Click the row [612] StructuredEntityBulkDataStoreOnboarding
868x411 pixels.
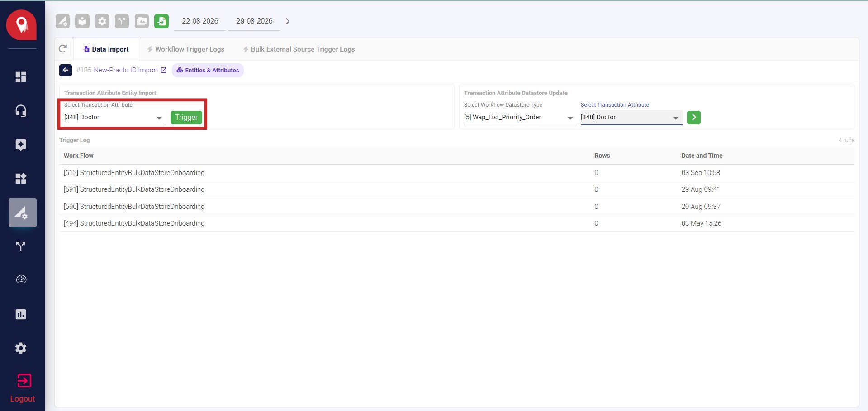coord(457,173)
